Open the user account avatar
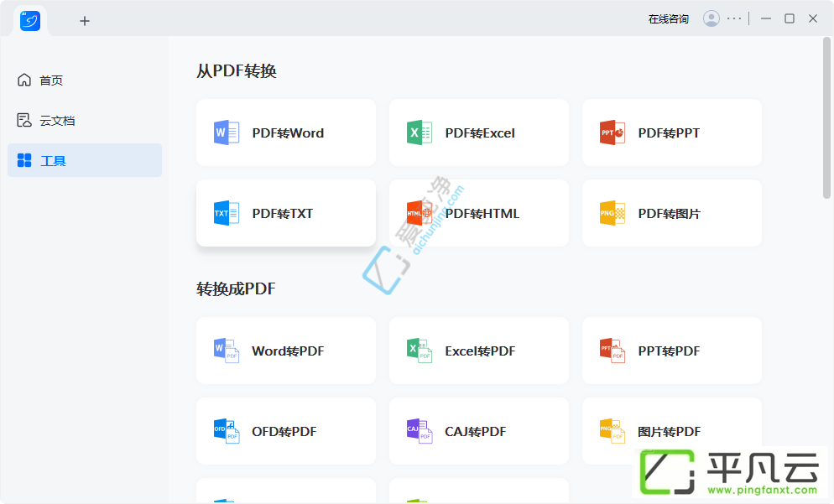This screenshot has width=834, height=504. 712,18
